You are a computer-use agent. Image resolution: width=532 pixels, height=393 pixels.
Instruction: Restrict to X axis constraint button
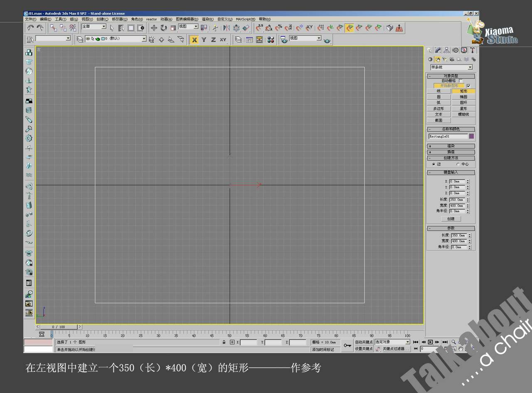[194, 40]
